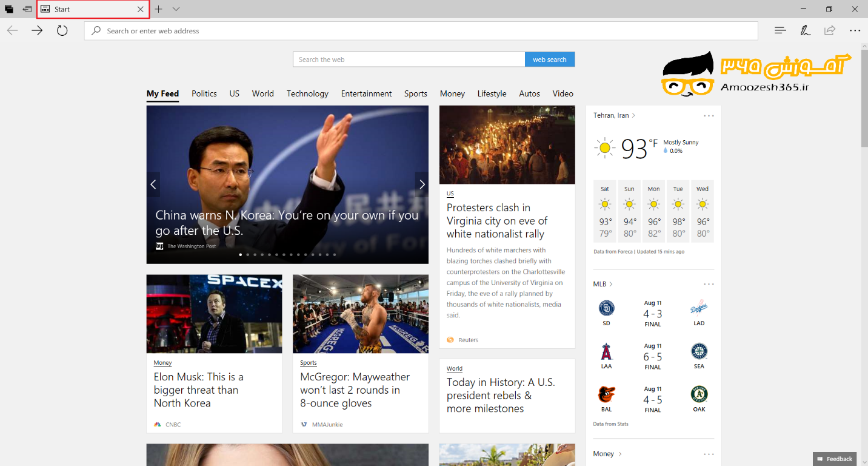The image size is (868, 466).
Task: Click the Money category label on Musk card
Action: click(x=162, y=363)
